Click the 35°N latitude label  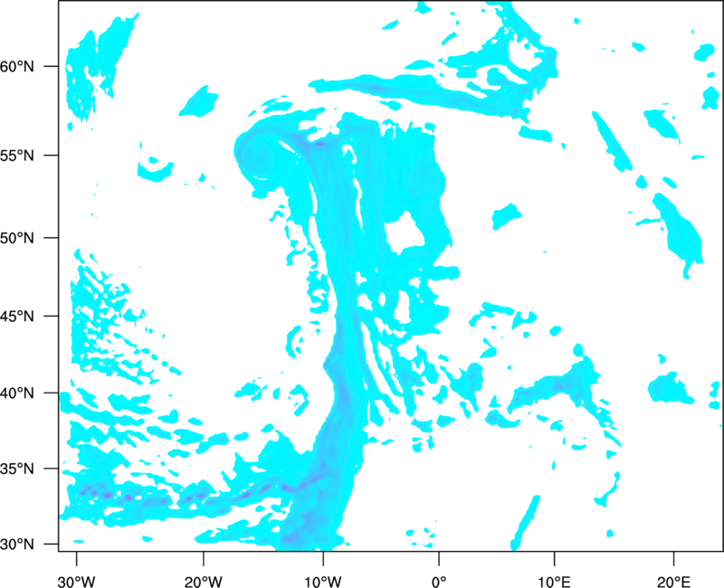pos(17,469)
